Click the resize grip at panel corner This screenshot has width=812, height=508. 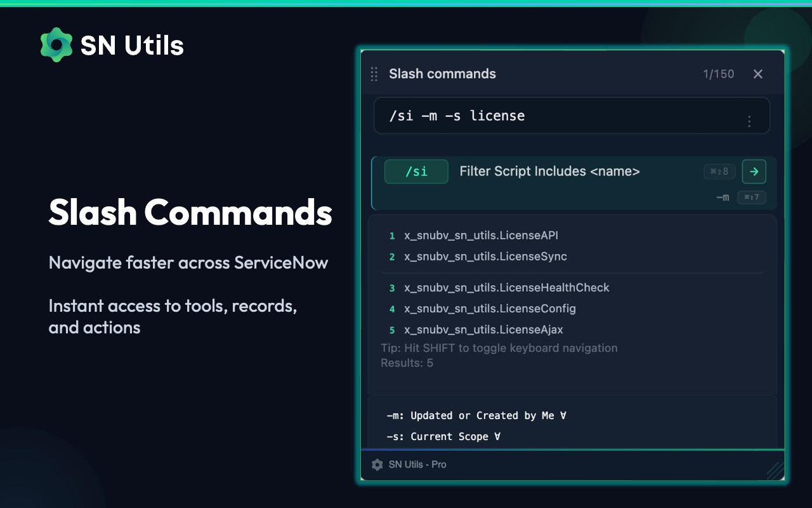[775, 471]
